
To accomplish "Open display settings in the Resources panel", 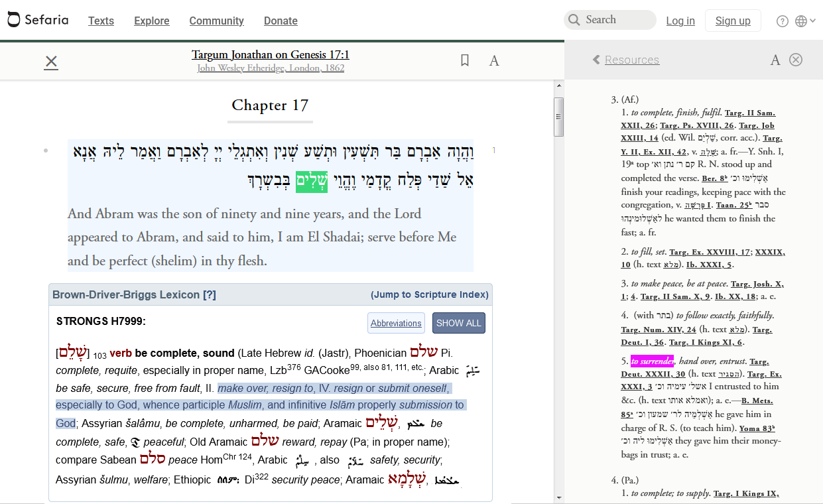I will point(775,60).
